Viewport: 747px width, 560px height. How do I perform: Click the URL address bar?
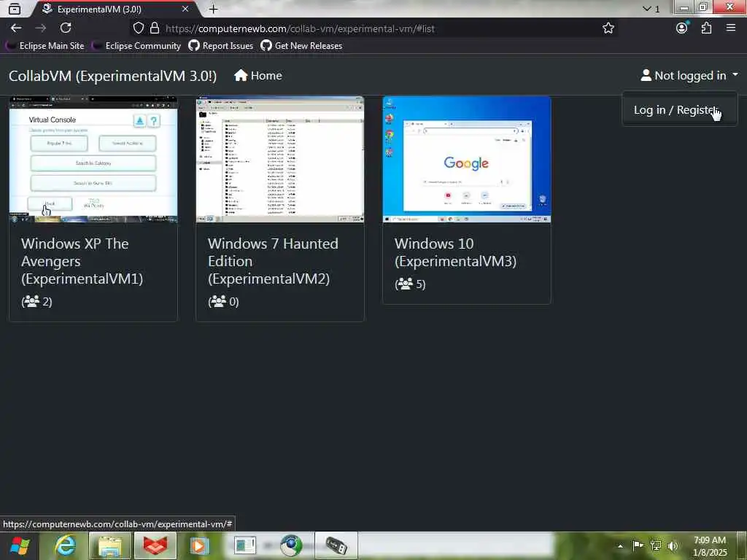tap(374, 28)
